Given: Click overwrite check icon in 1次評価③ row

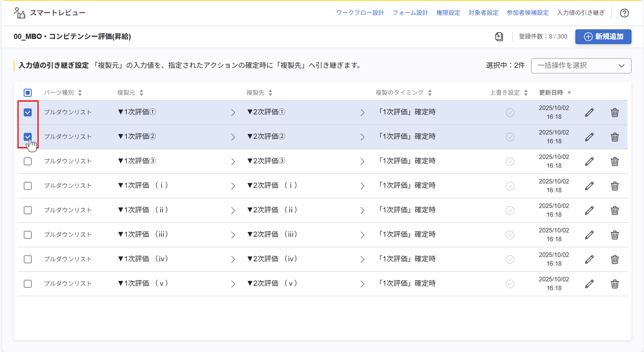Looking at the screenshot, I should [x=510, y=161].
